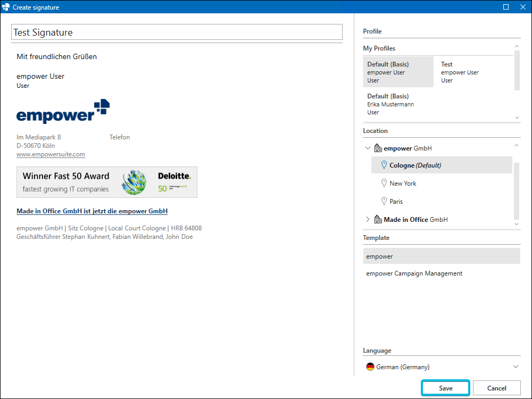Viewport: 532px width, 399px height.
Task: Click the Mit freundlichen Grüßen greeting text
Action: (x=57, y=56)
